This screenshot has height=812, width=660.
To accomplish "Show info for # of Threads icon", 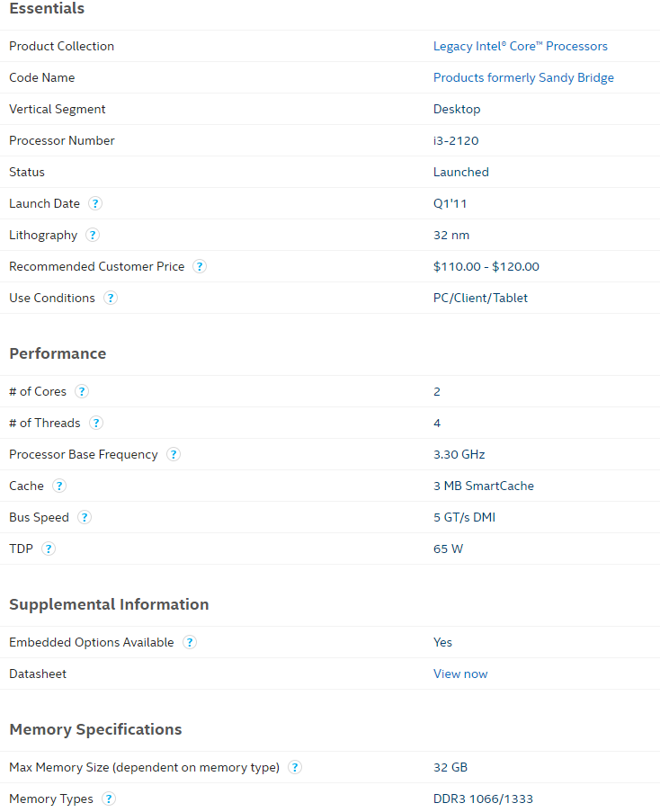I will pyautogui.click(x=96, y=423).
